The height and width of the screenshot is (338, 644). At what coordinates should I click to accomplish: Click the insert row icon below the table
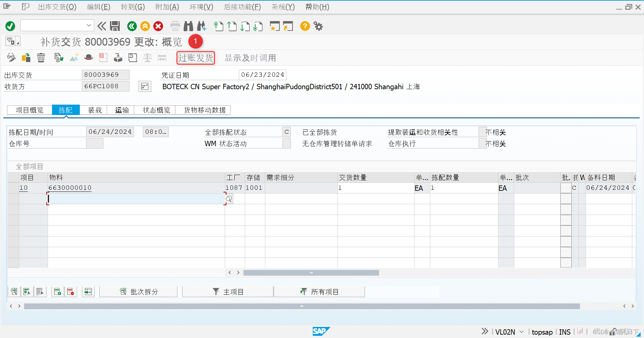57,291
